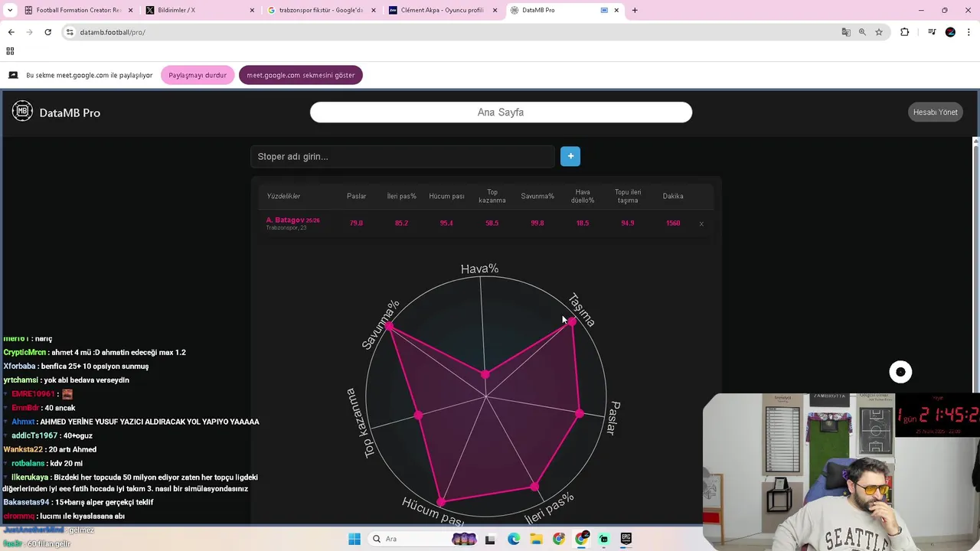Remove the A. Batagov row with the x
Image resolution: width=980 pixels, height=551 pixels.
(x=701, y=223)
